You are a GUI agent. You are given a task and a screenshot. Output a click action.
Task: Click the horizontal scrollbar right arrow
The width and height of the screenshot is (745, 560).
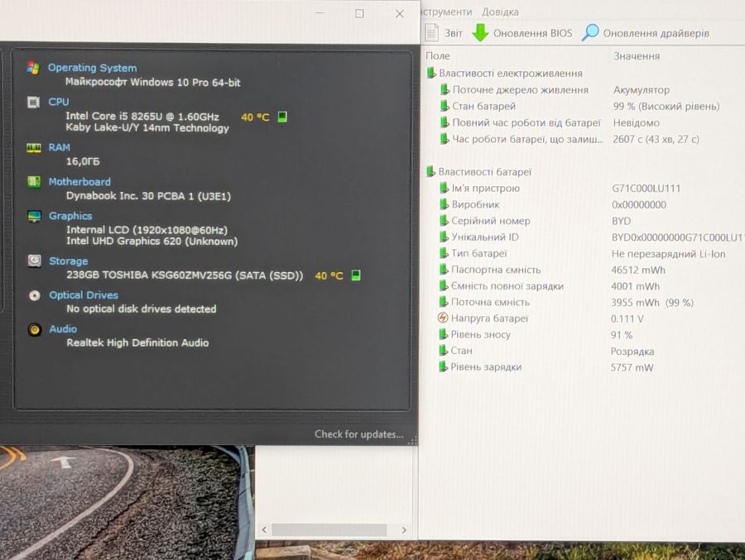click(x=404, y=530)
